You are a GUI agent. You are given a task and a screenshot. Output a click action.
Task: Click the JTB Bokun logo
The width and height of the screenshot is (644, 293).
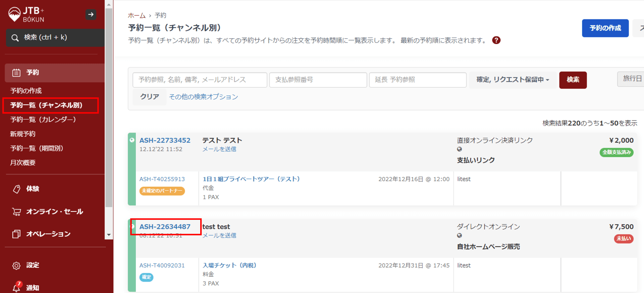26,15
